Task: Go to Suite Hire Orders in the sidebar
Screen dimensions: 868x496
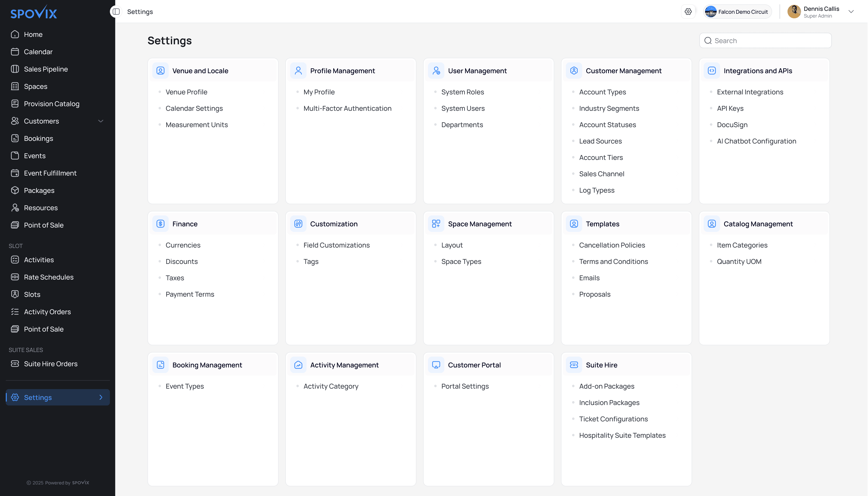Action: point(50,364)
